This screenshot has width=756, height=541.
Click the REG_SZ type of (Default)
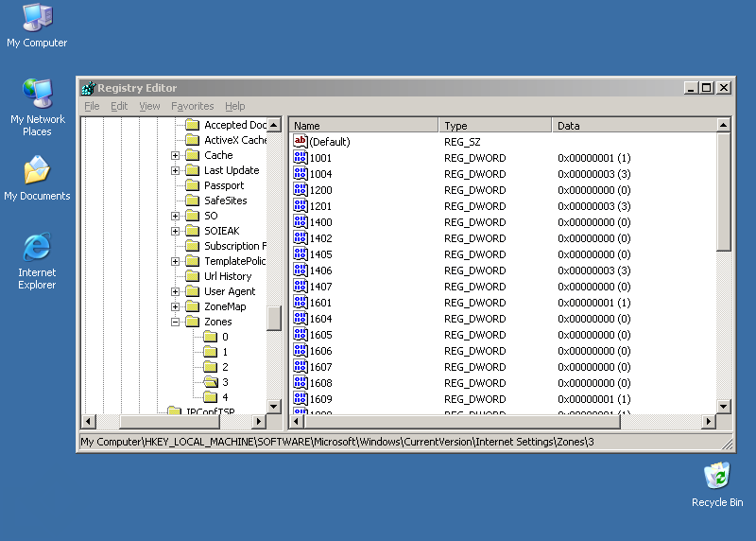pos(462,142)
